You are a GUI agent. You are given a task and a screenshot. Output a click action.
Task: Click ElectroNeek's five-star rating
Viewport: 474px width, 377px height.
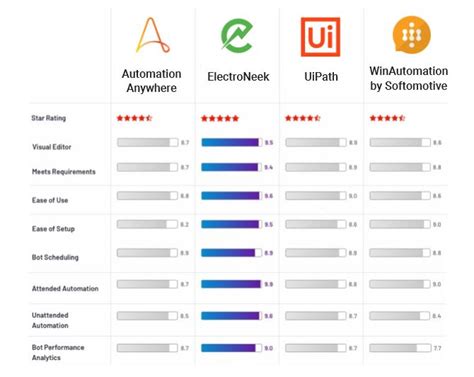point(220,118)
